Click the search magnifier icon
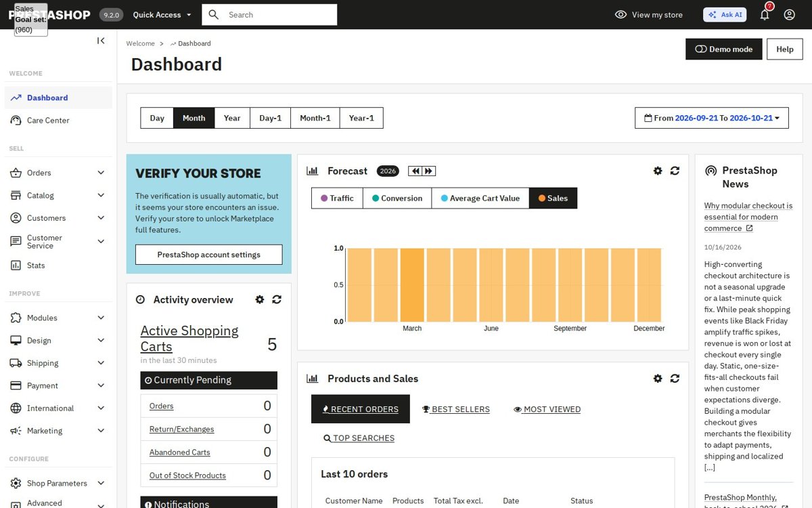812x508 pixels. [x=214, y=14]
